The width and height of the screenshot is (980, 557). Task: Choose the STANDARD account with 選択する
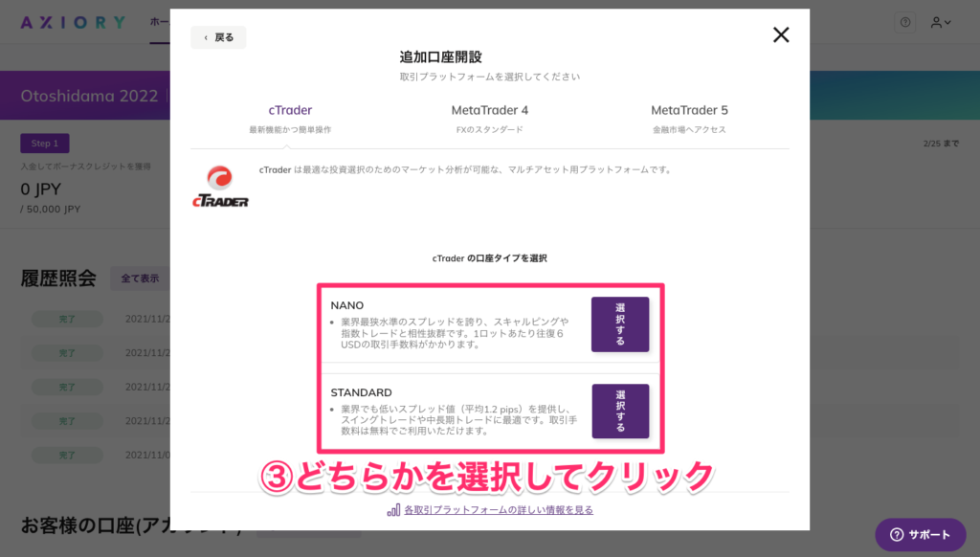pos(620,411)
